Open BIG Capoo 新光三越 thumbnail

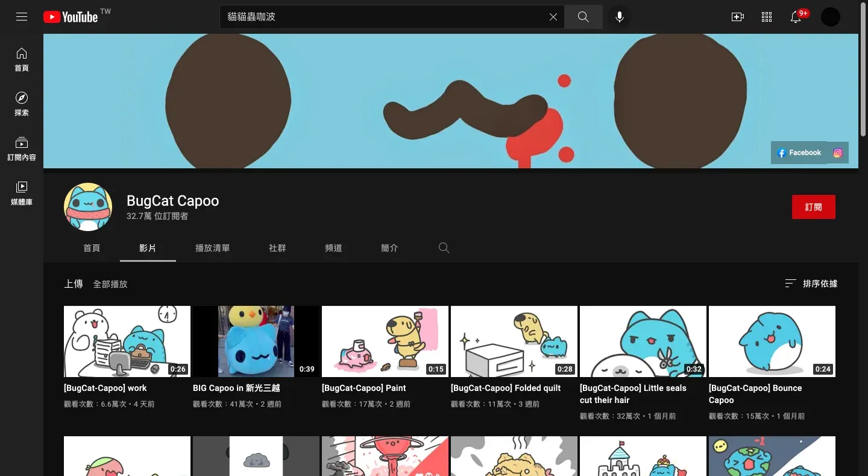[x=256, y=341]
